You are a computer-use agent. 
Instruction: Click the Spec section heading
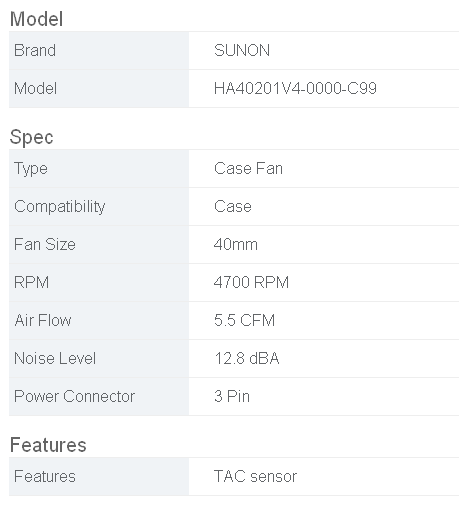tap(31, 137)
